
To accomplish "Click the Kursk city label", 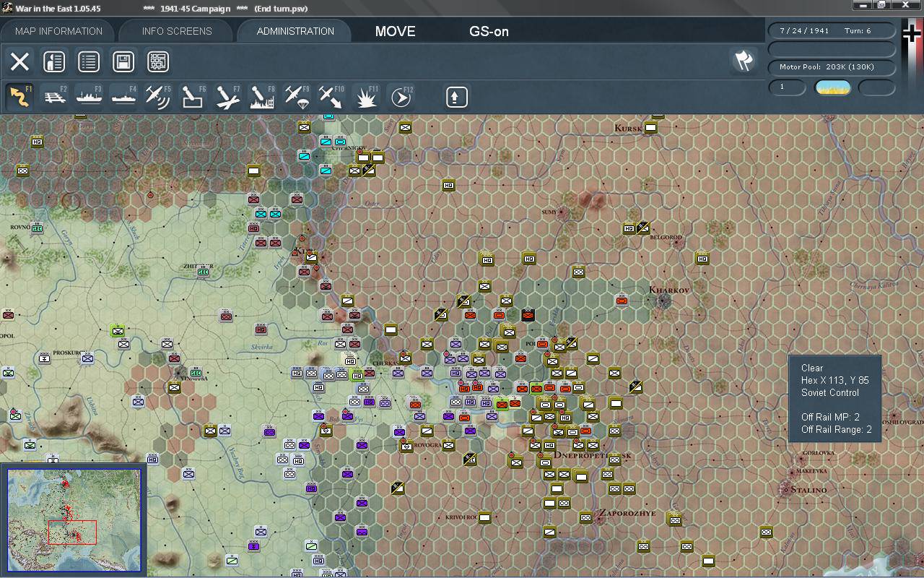I will pyautogui.click(x=627, y=128).
